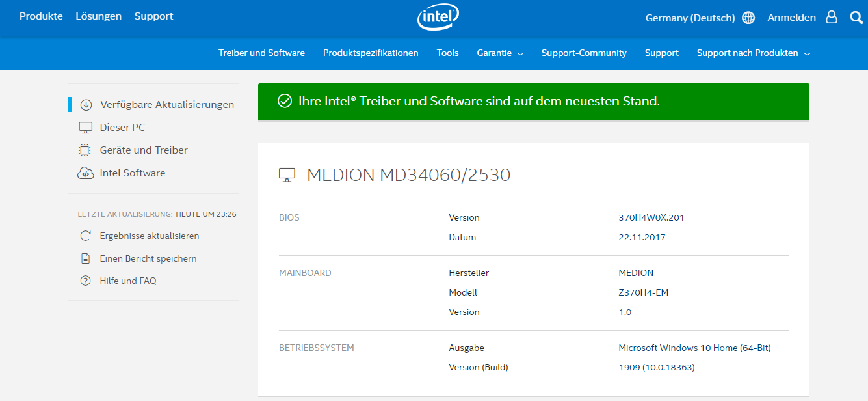Click the MAINBOARD section label
This screenshot has height=401, width=868.
(305, 273)
